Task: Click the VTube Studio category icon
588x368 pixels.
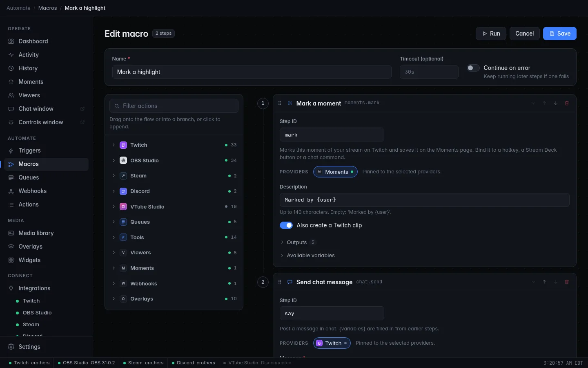Action: tap(123, 207)
